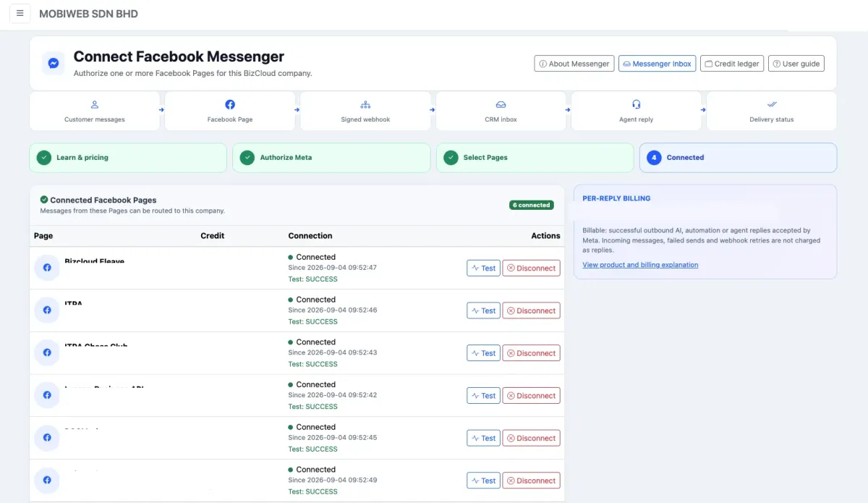
Task: Test the page connected since 09:52:42
Action: pyautogui.click(x=483, y=396)
